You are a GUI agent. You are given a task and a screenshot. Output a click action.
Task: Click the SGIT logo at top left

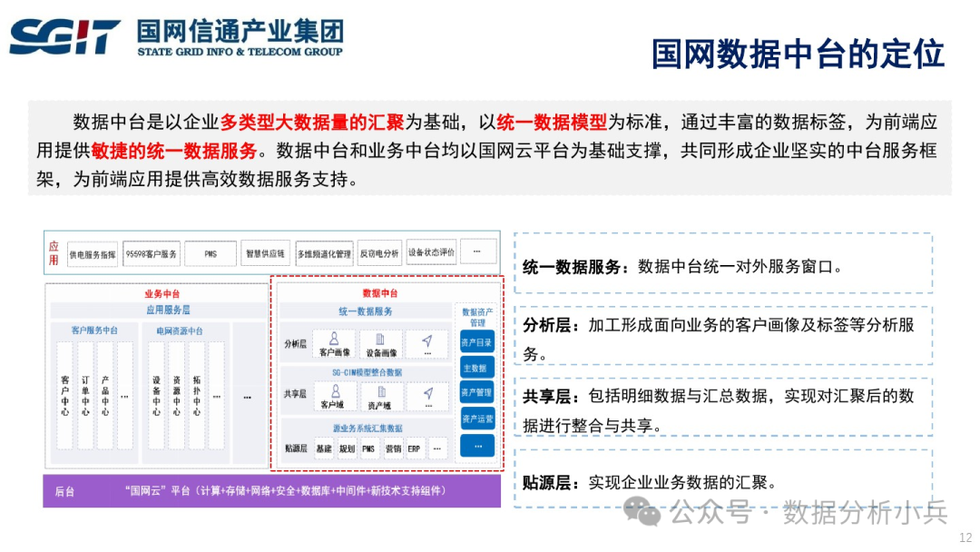(65, 37)
